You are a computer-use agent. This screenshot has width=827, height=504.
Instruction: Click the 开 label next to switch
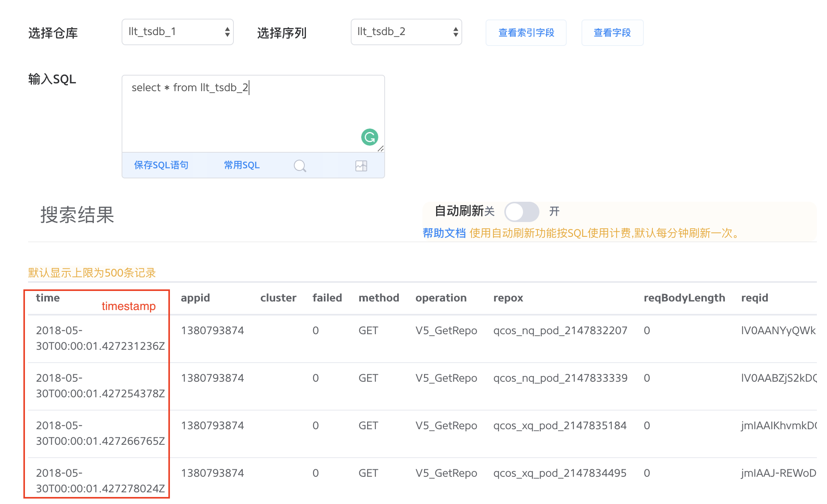pos(554,211)
